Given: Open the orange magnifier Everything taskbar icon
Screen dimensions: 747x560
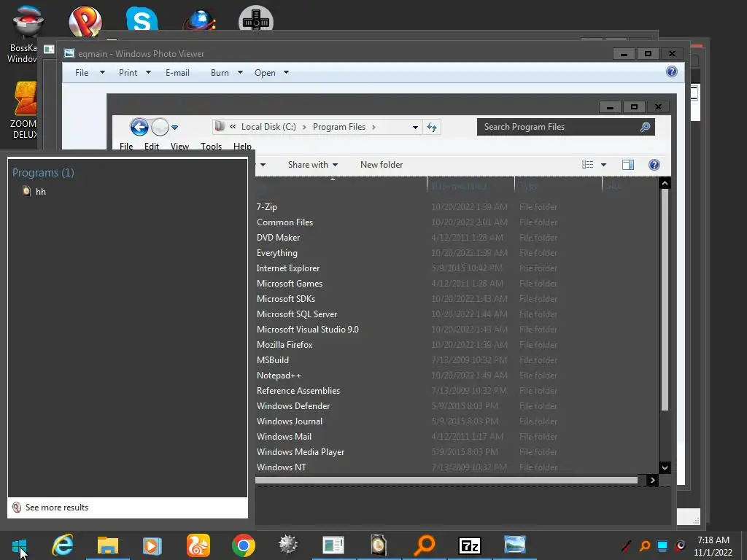Looking at the screenshot, I should 424,545.
